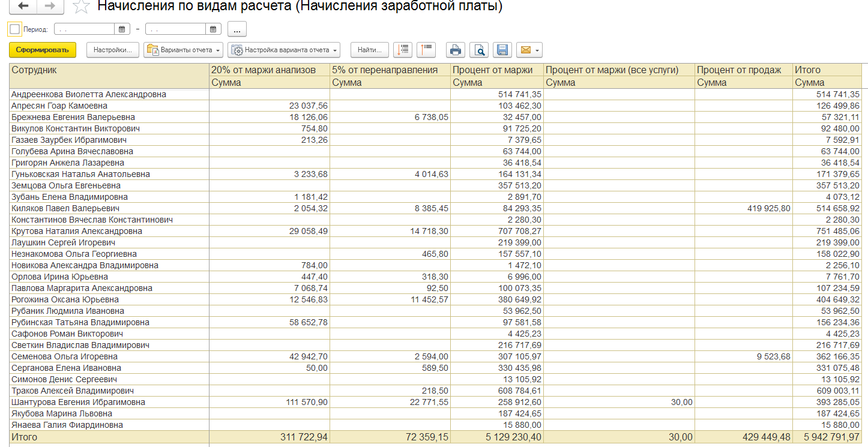
Task: Open calendar for period end date
Action: 214,29
